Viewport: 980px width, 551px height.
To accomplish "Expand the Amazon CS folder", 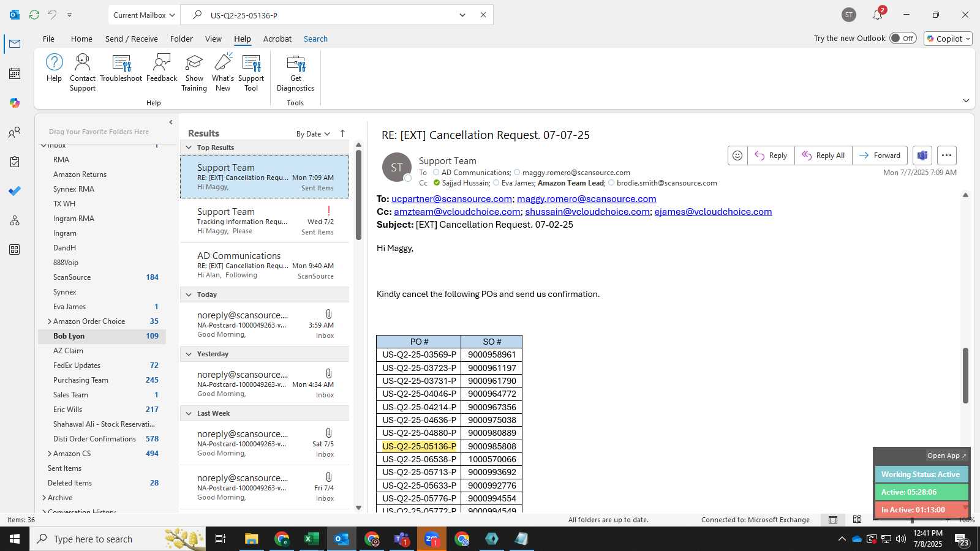I will pyautogui.click(x=50, y=454).
